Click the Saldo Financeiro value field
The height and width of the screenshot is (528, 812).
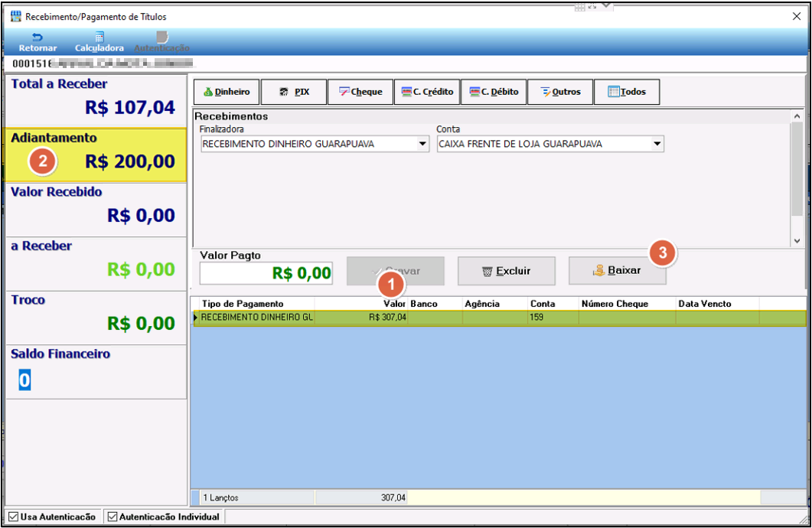click(x=24, y=380)
